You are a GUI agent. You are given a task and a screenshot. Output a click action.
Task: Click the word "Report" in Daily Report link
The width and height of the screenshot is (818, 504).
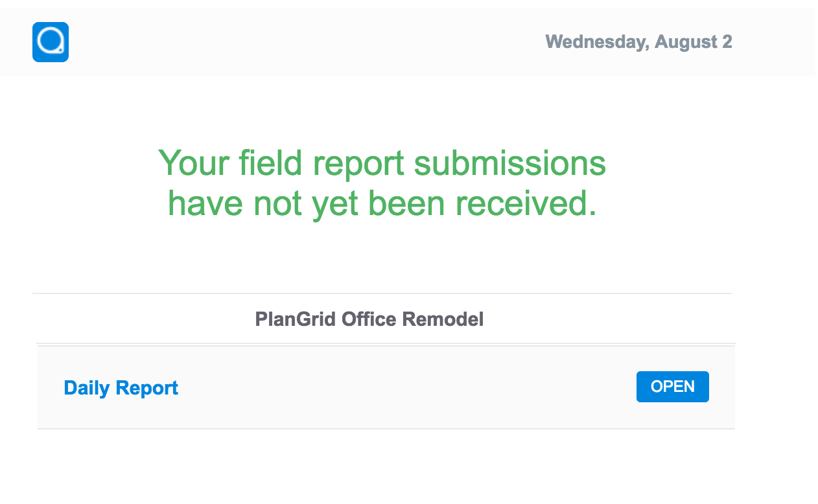146,388
